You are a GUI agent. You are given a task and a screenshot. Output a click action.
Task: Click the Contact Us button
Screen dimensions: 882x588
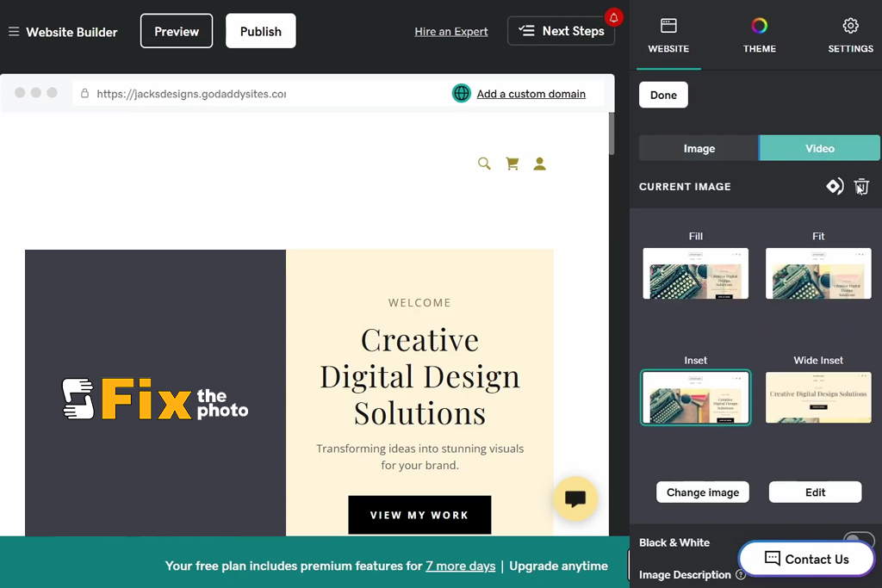(806, 559)
